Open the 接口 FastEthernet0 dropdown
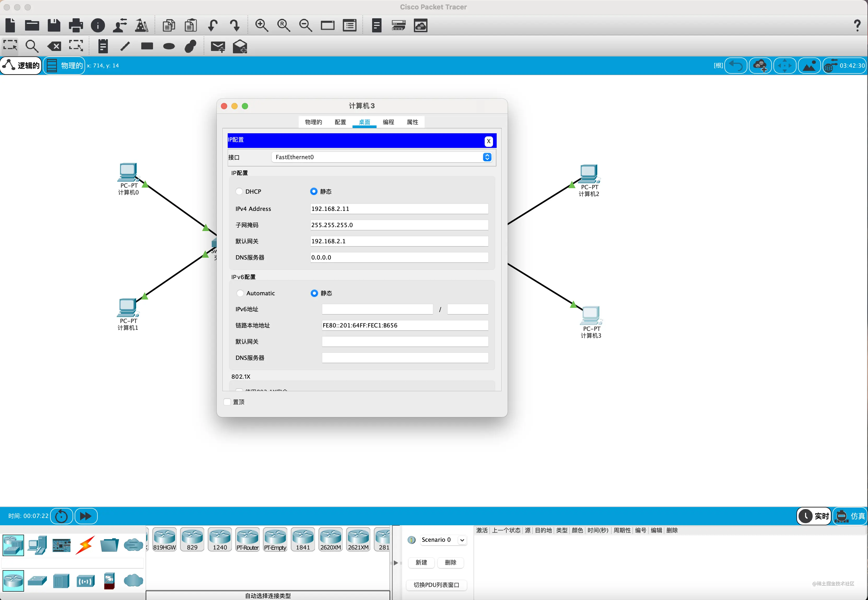868x600 pixels. [x=381, y=157]
